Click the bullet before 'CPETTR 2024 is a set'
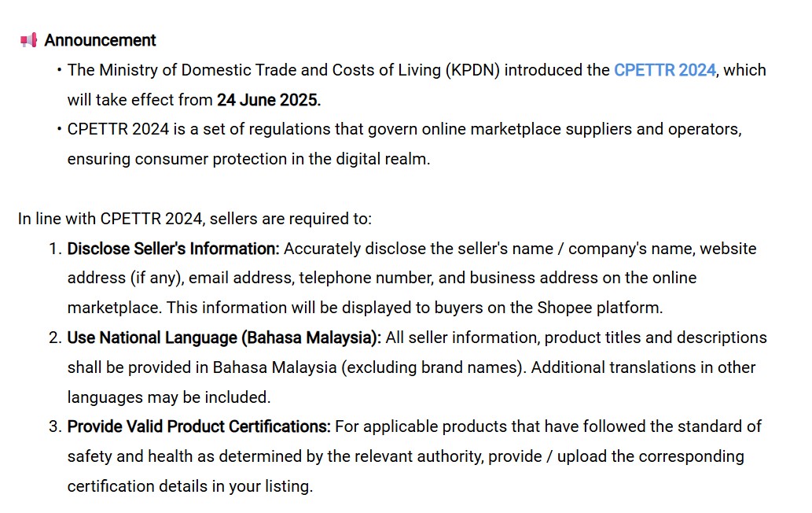This screenshot has height=513, width=812. 59,129
